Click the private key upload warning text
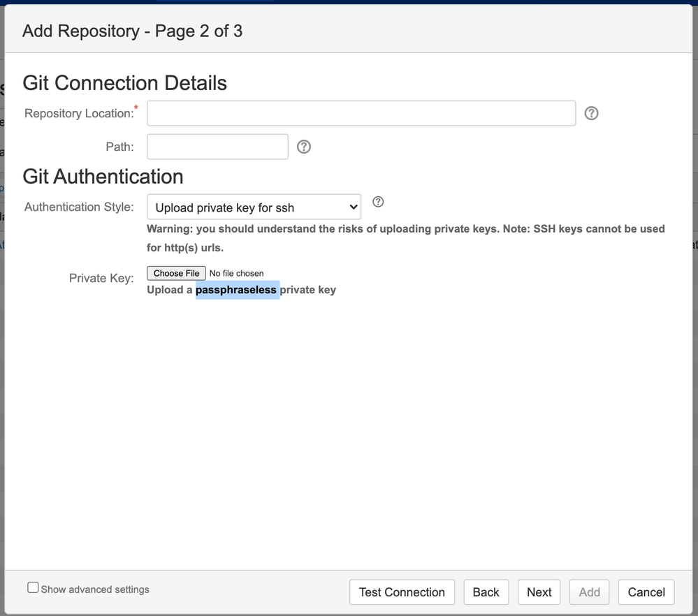The width and height of the screenshot is (698, 616). [x=405, y=238]
